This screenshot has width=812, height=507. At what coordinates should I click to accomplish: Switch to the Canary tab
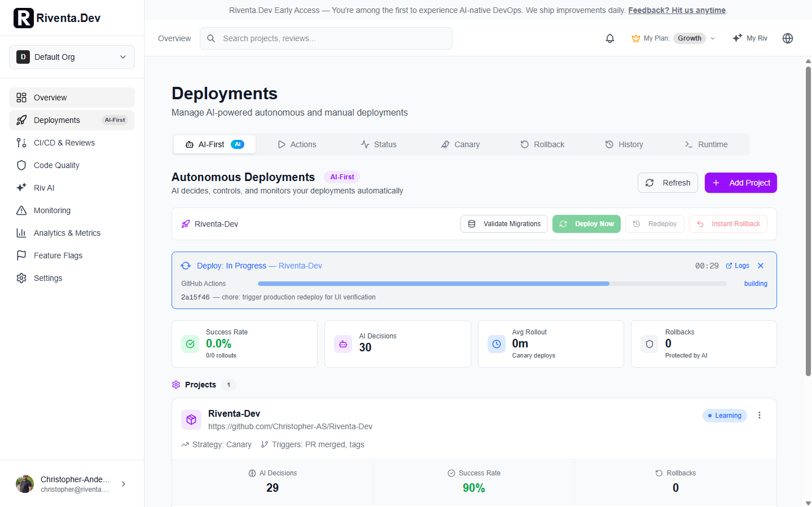pyautogui.click(x=460, y=144)
